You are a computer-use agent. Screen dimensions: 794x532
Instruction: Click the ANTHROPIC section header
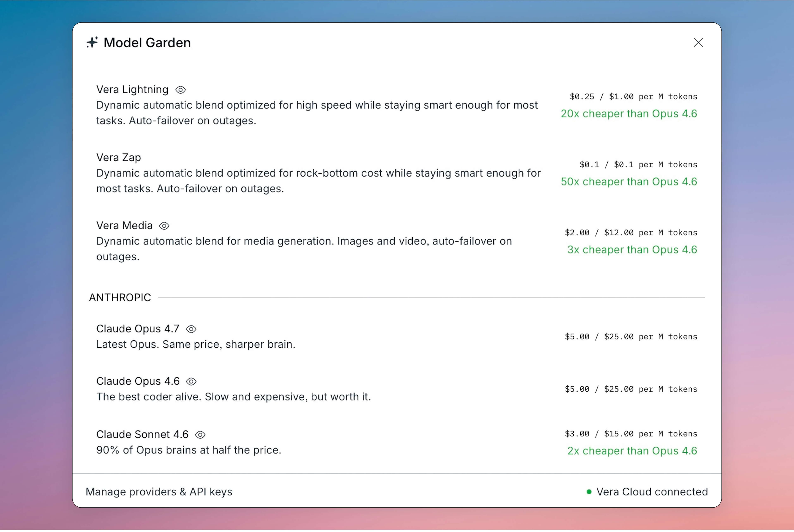120,298
